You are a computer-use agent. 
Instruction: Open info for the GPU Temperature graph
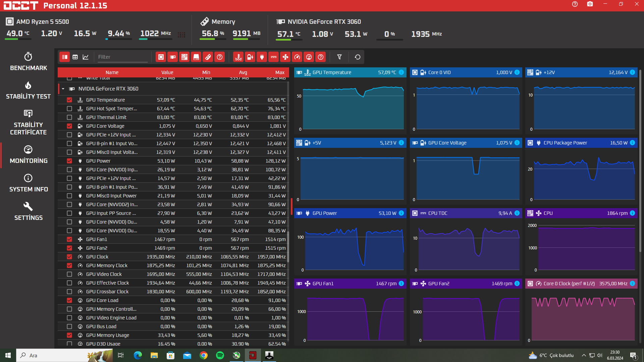(x=401, y=72)
